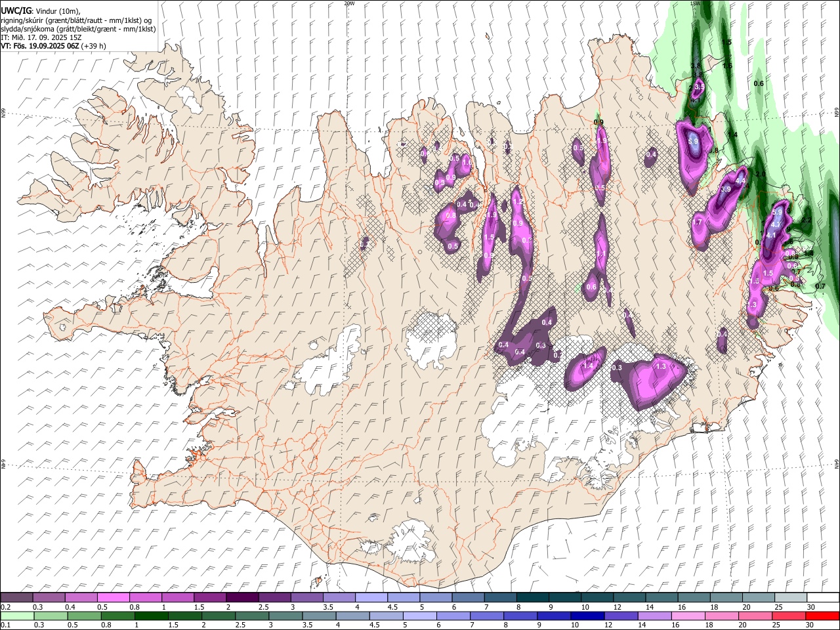Screen dimensions: 840x630
Task: Pick the dark green 1 legend swatch
Action: (151, 616)
